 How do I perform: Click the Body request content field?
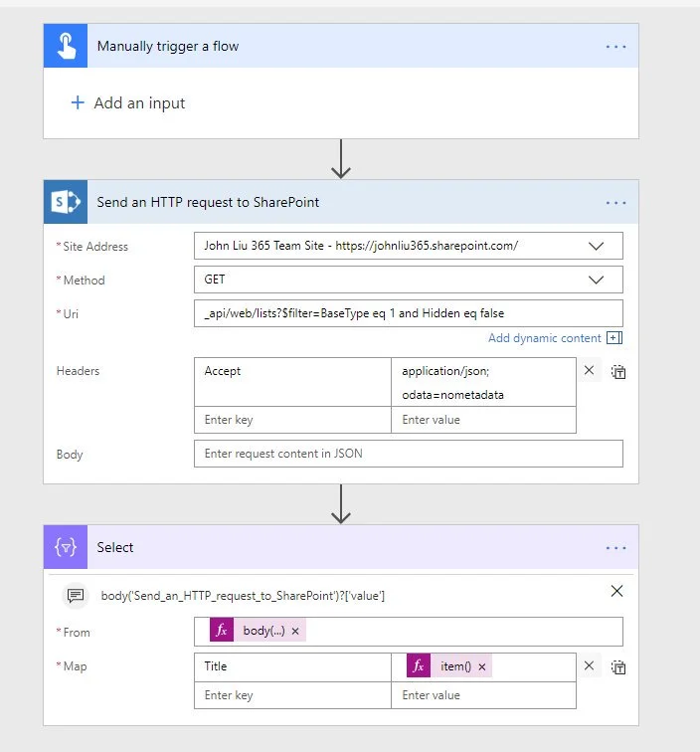408,455
